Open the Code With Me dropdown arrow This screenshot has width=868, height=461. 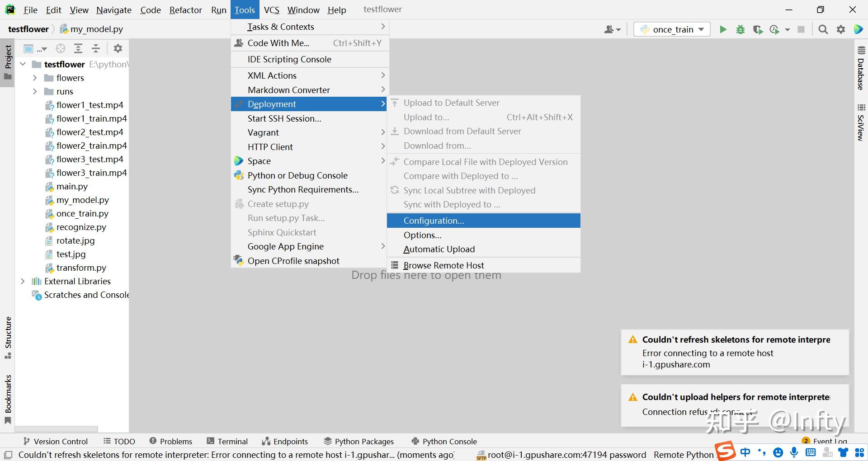(618, 30)
